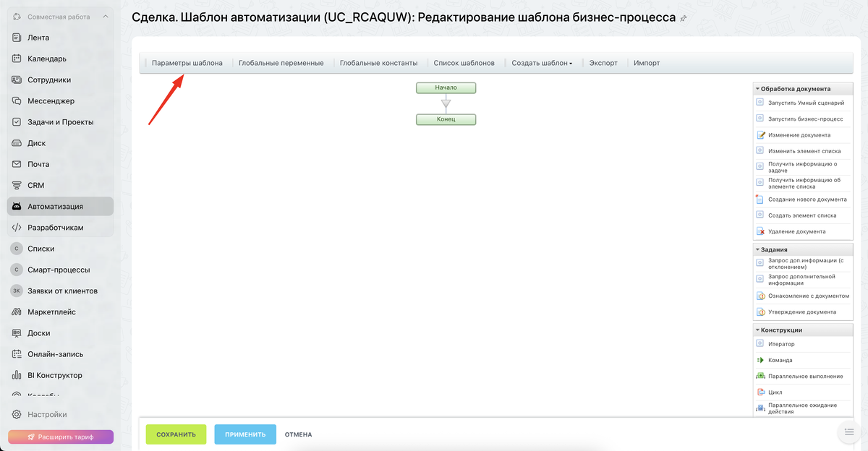Select "Создание нового документа" action icon

[x=760, y=199]
